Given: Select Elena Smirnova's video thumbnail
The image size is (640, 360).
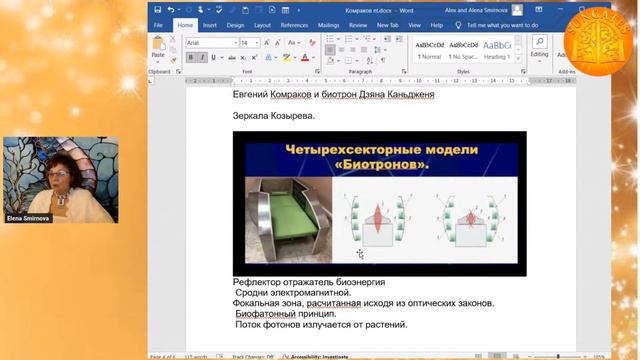Looking at the screenshot, I should 61,180.
